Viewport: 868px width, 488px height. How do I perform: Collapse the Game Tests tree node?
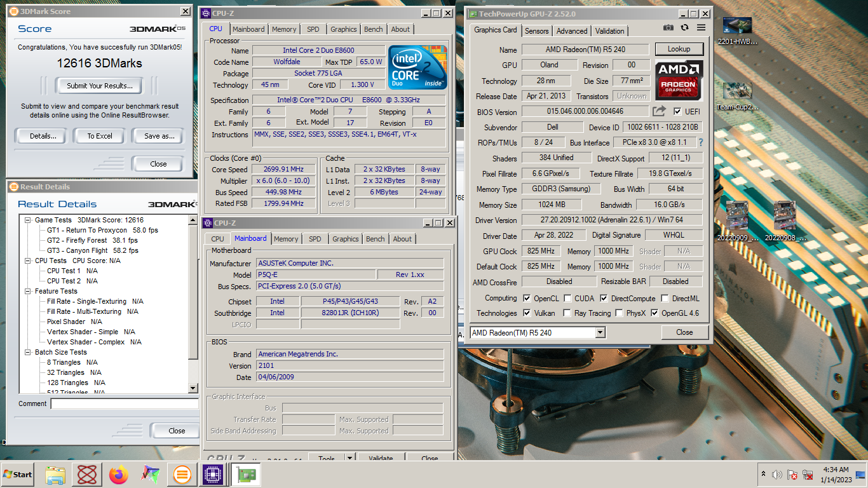click(x=29, y=220)
